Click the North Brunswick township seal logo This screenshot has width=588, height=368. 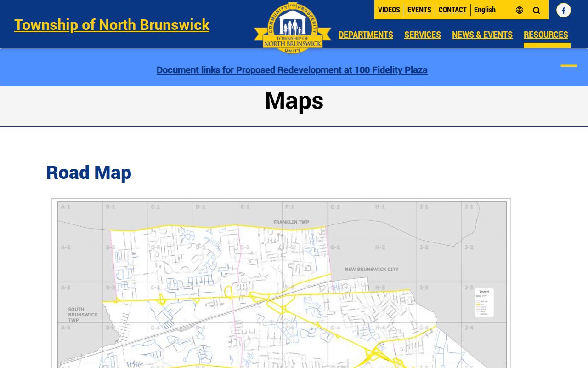click(x=293, y=29)
